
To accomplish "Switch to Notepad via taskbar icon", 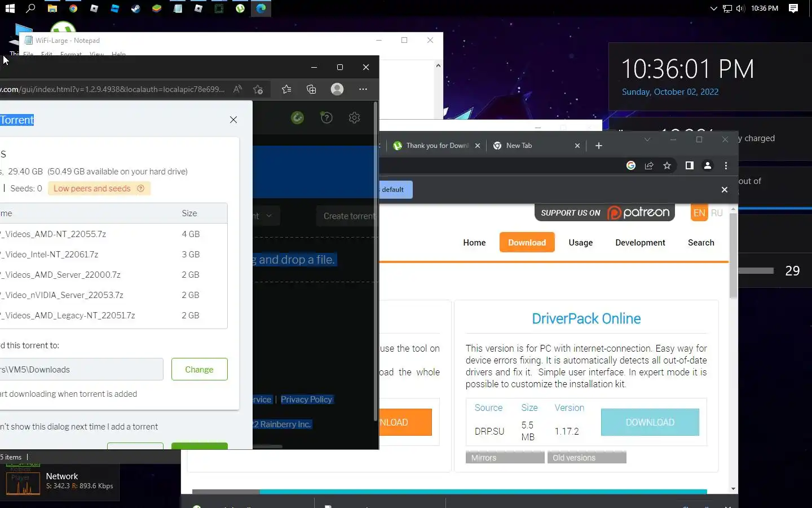I will tap(178, 8).
